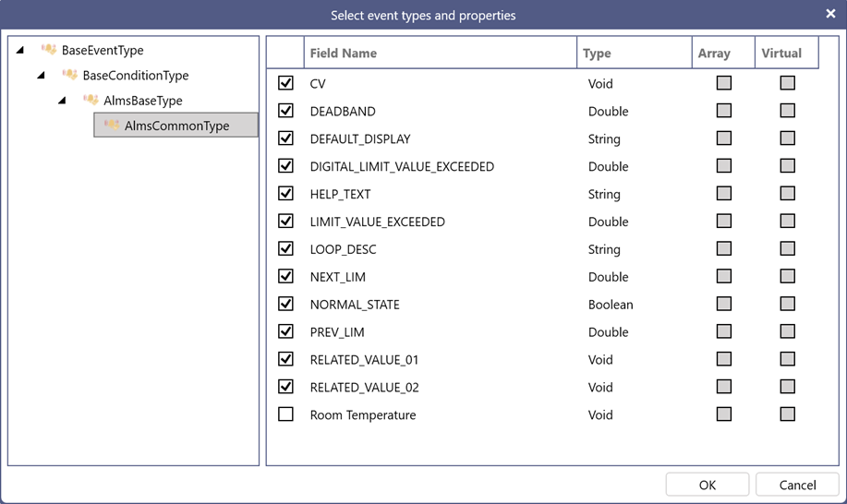Collapse the BaseEventType tree node
Viewport: 847px width, 504px height.
coord(20,50)
